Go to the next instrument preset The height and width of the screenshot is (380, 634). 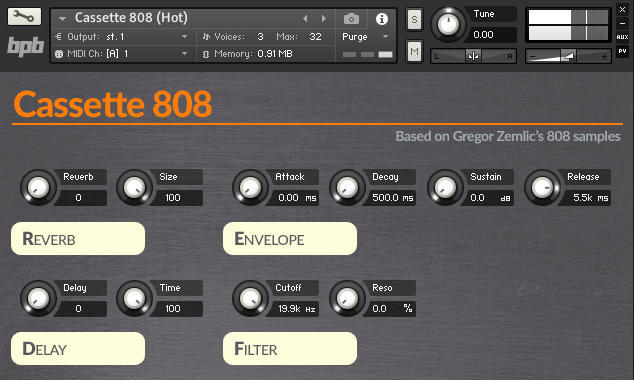coord(323,18)
